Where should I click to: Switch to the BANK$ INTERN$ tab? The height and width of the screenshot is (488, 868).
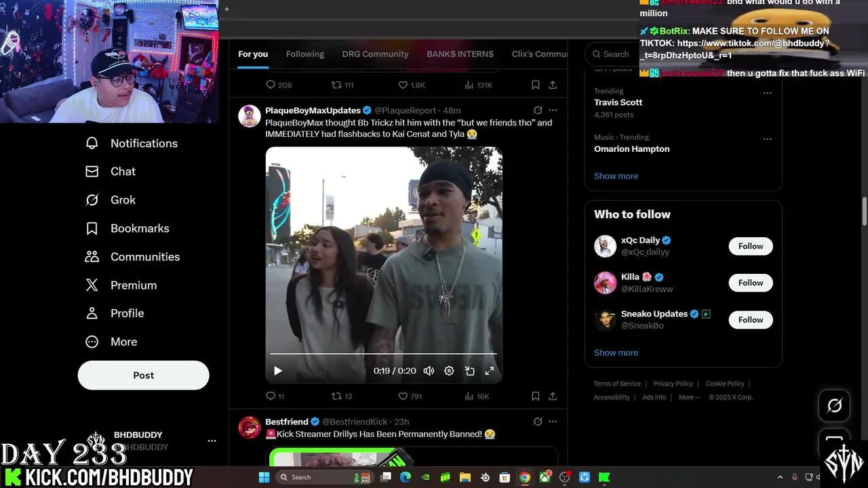460,54
